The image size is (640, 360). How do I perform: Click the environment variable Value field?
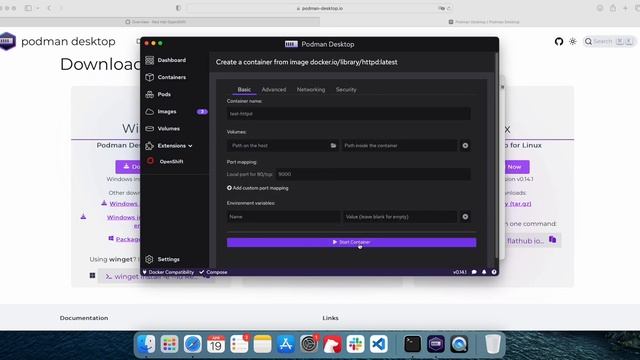coord(399,217)
